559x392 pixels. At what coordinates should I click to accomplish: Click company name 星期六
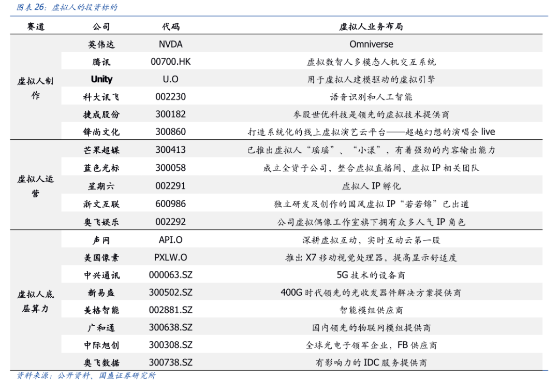[101, 186]
